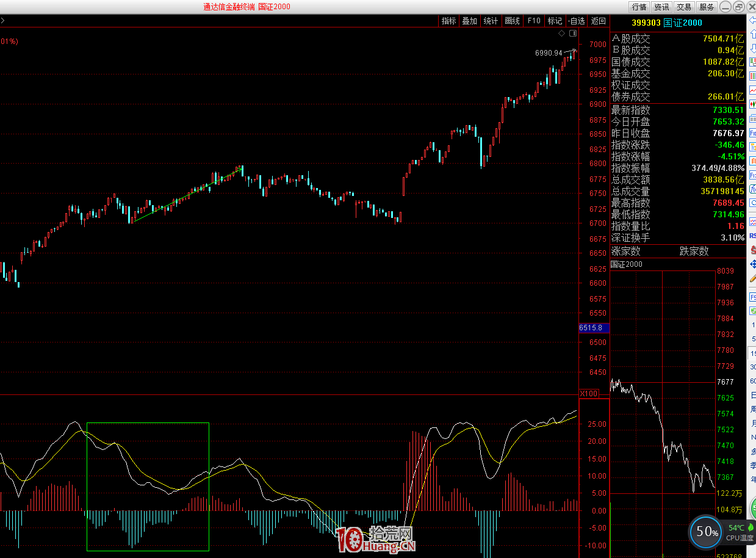Click the diamond icon above the price axis
This screenshot has width=756, height=558.
563,32
